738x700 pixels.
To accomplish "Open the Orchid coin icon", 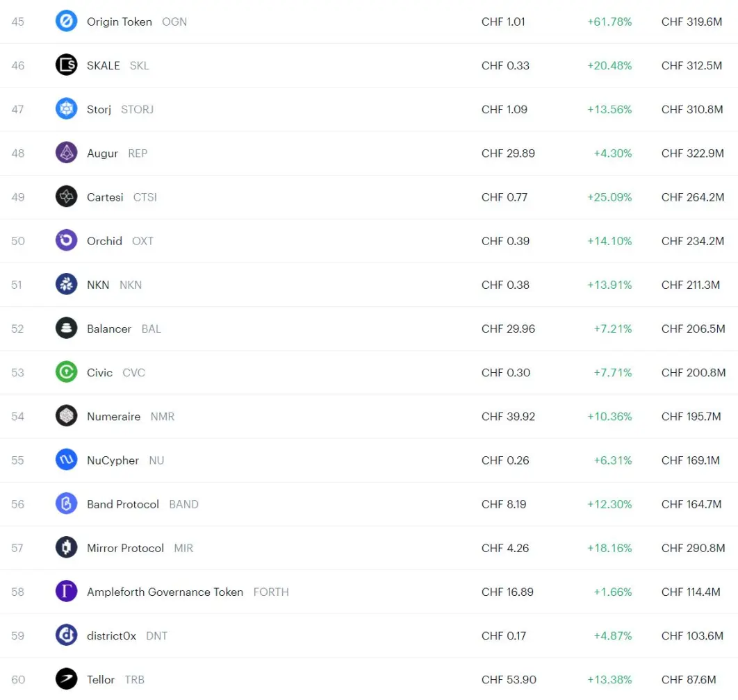I will tap(66, 240).
